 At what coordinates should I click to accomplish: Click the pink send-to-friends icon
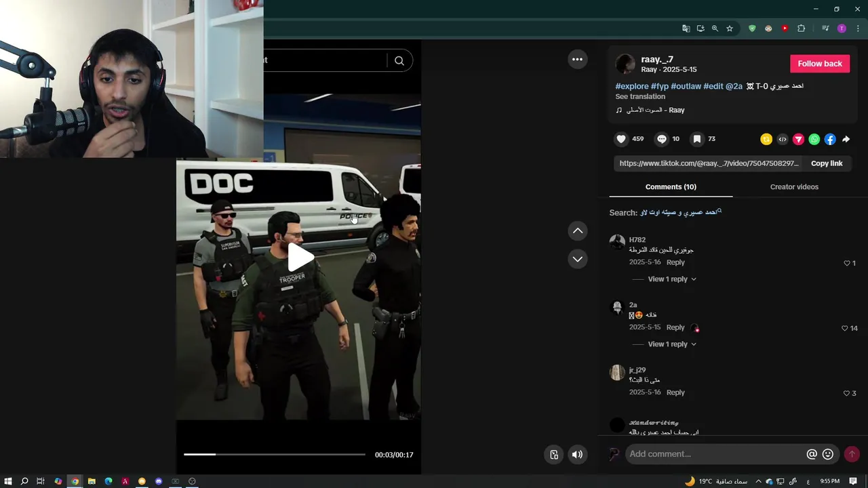click(x=798, y=139)
